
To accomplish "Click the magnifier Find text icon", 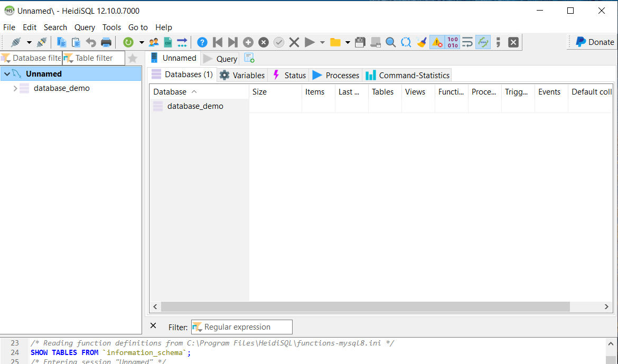I will (390, 42).
